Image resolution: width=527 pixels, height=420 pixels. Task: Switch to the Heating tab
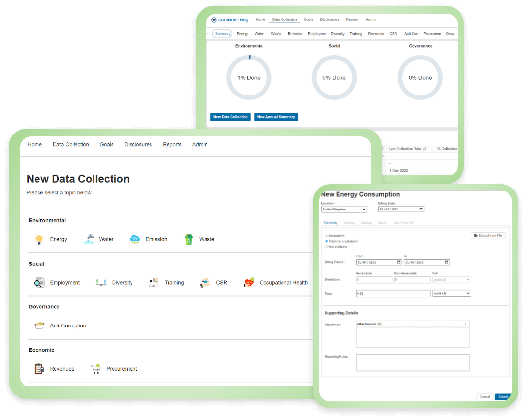349,223
